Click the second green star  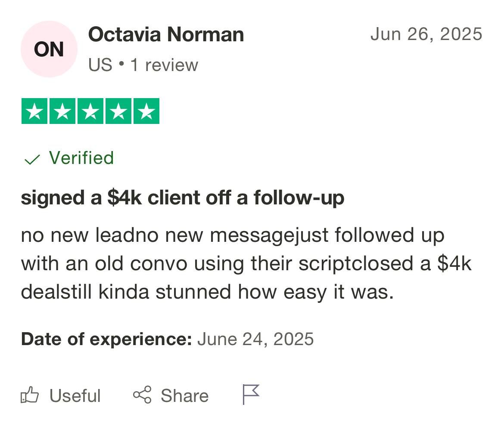(62, 111)
